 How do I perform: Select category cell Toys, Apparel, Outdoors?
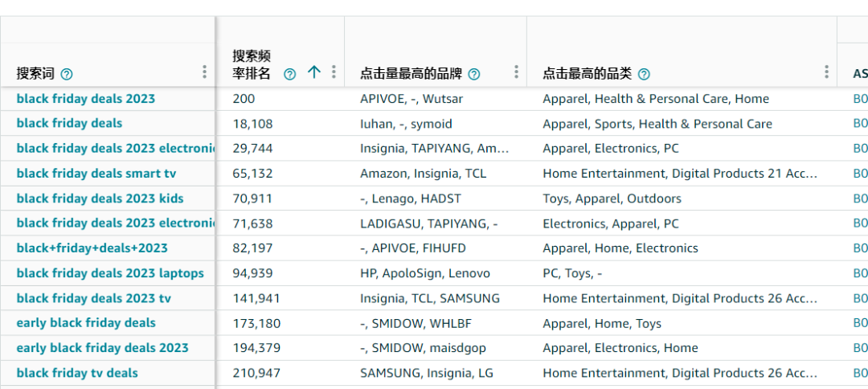612,199
